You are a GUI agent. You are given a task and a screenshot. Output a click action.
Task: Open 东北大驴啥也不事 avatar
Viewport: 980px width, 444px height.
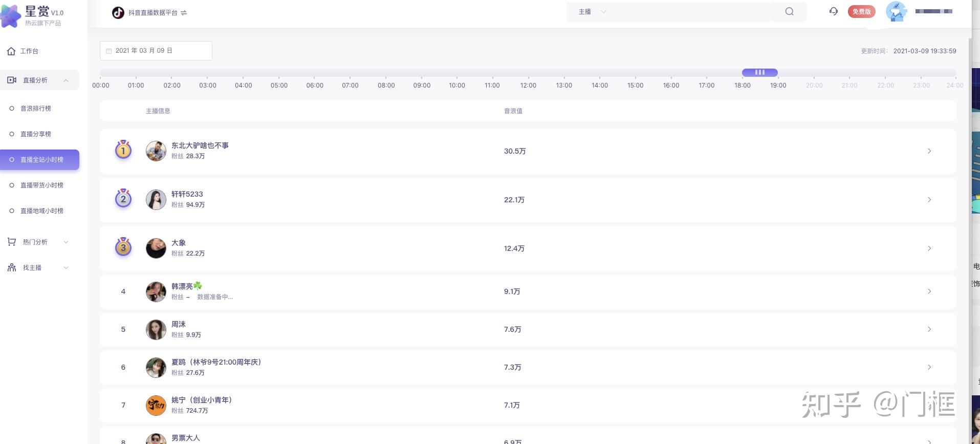point(156,151)
